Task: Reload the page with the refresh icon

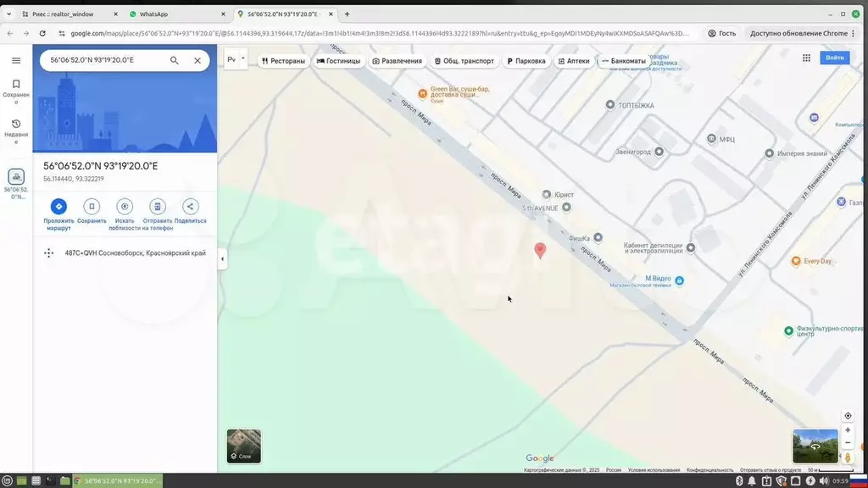Action: [x=42, y=33]
